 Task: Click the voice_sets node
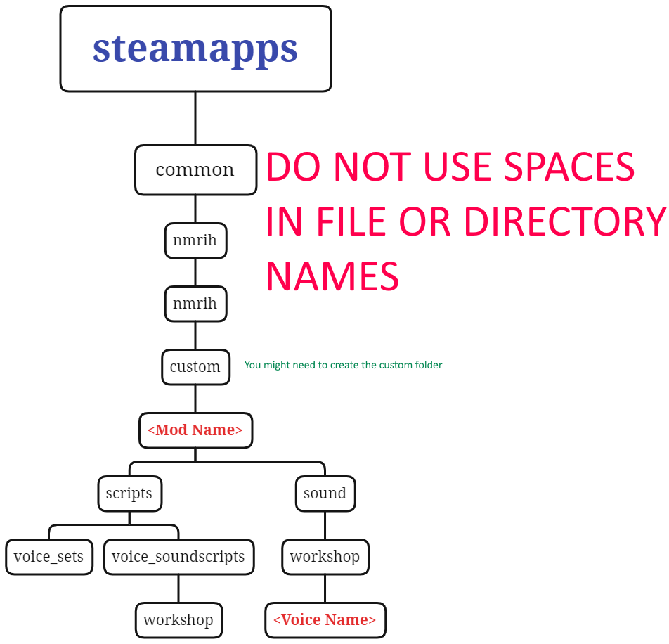49,557
